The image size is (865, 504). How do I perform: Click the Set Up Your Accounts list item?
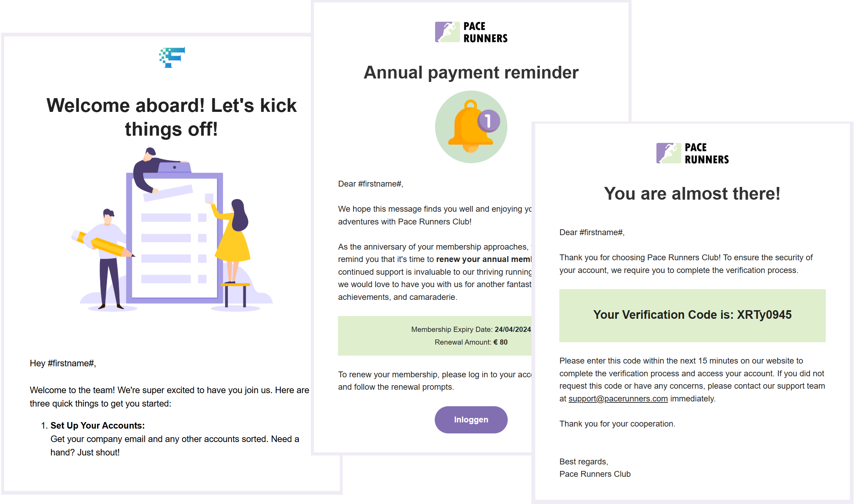97,426
